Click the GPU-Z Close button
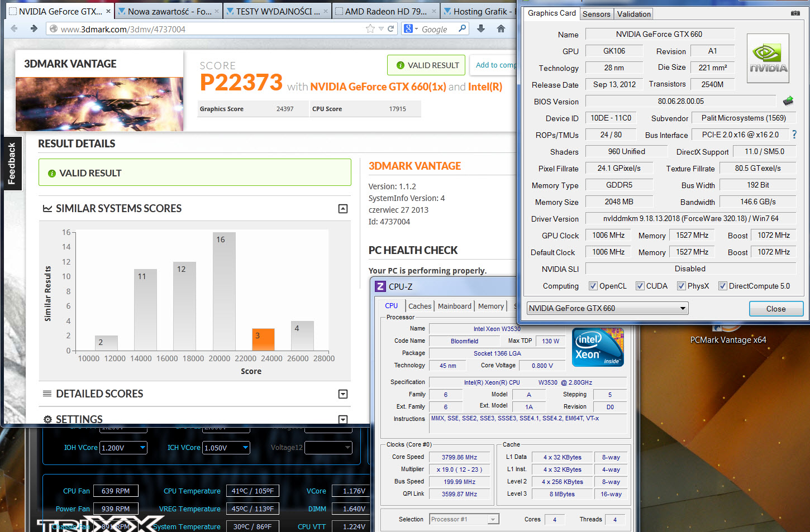This screenshot has height=532, width=810. (x=776, y=309)
